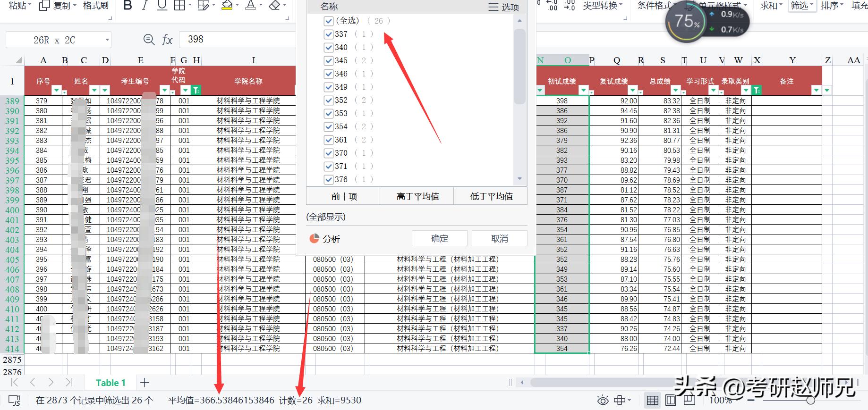
Task: Click the formula bar showing 398
Action: point(238,39)
